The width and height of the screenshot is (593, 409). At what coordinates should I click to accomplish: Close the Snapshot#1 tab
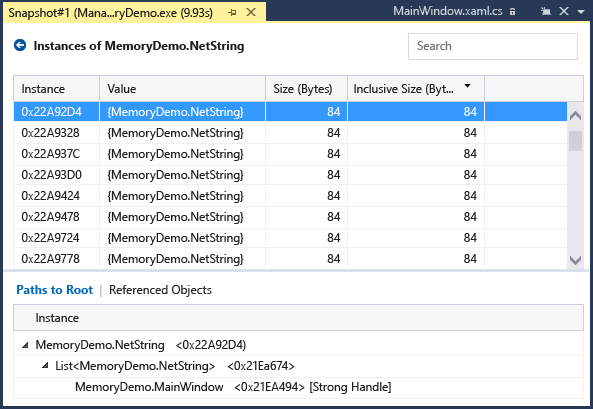coord(251,12)
